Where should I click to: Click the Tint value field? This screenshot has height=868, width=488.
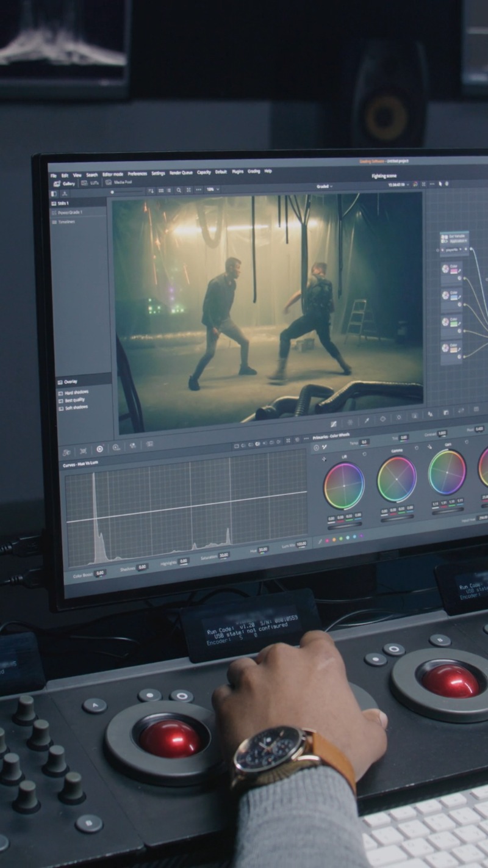403,438
